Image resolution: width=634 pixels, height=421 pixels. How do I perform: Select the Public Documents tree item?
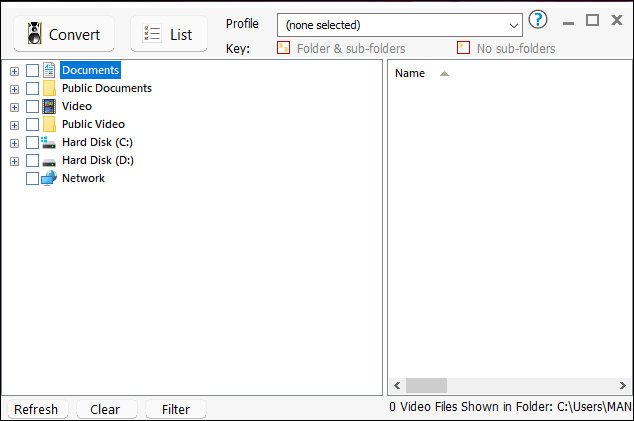pyautogui.click(x=107, y=88)
